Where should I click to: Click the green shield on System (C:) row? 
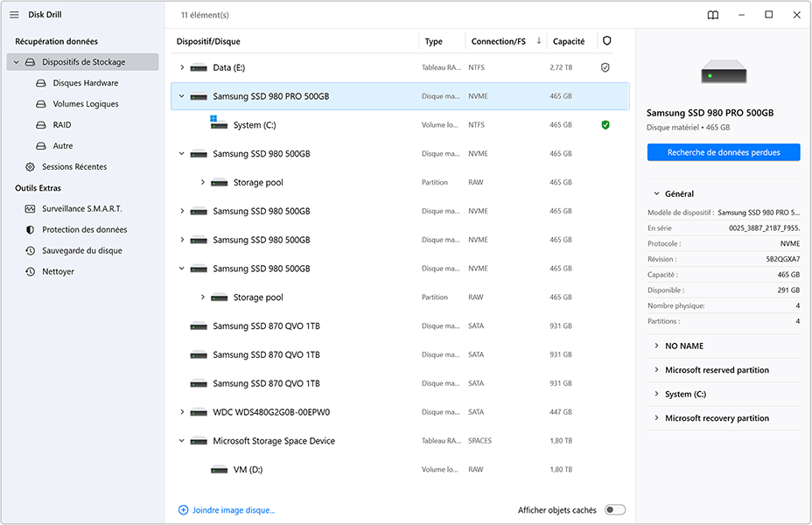pyautogui.click(x=605, y=125)
